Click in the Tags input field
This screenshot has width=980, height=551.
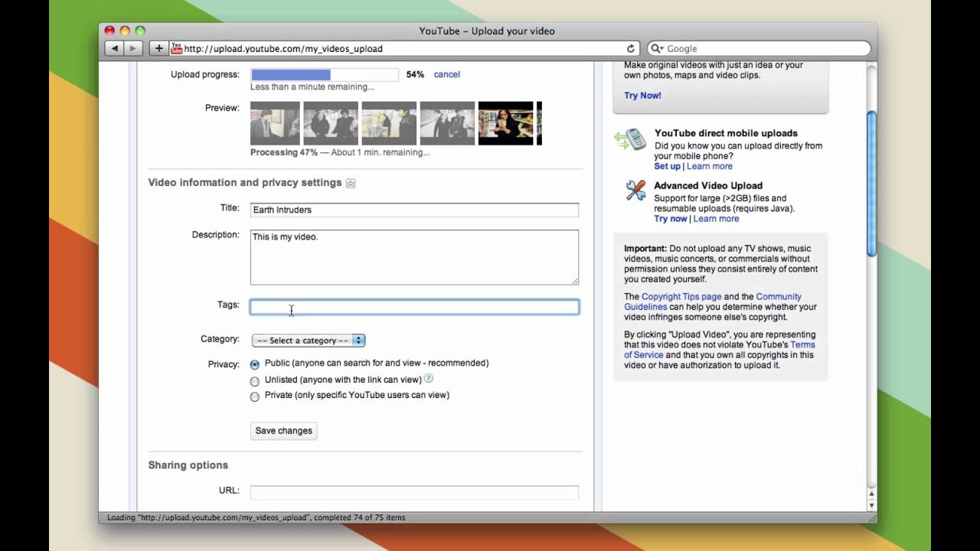click(414, 307)
